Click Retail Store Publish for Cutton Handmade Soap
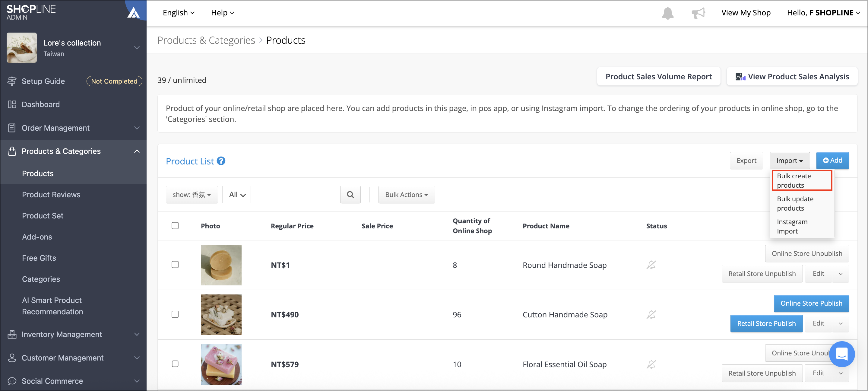 point(766,323)
